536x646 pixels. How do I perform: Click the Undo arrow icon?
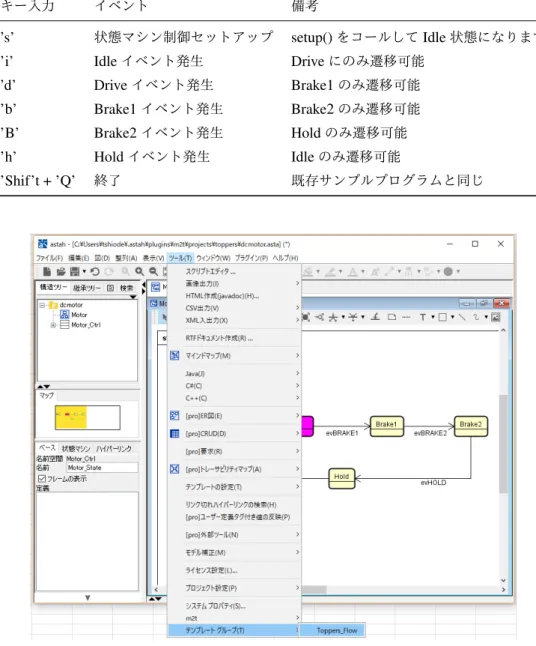click(x=95, y=272)
